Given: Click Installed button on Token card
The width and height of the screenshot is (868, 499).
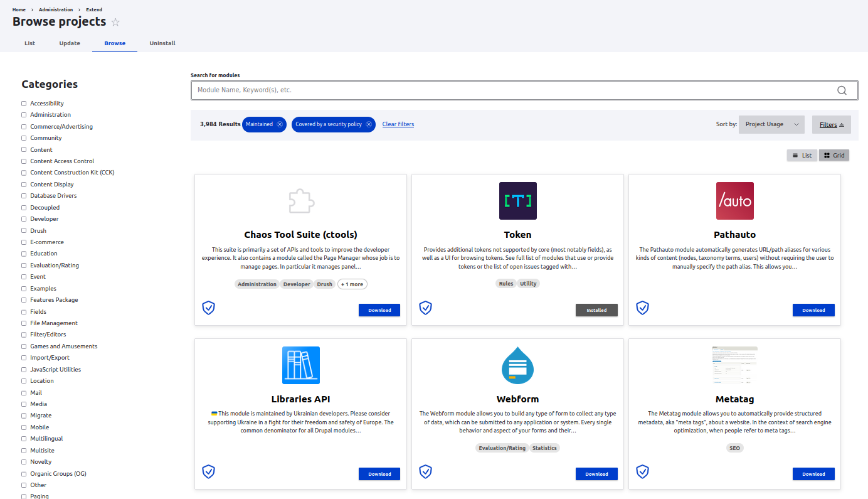Looking at the screenshot, I should pos(596,310).
